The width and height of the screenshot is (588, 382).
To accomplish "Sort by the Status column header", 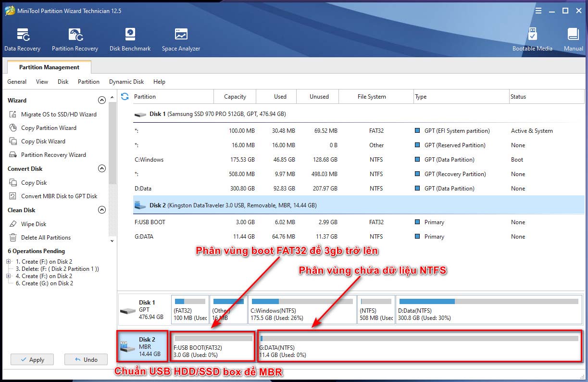I will [x=547, y=97].
